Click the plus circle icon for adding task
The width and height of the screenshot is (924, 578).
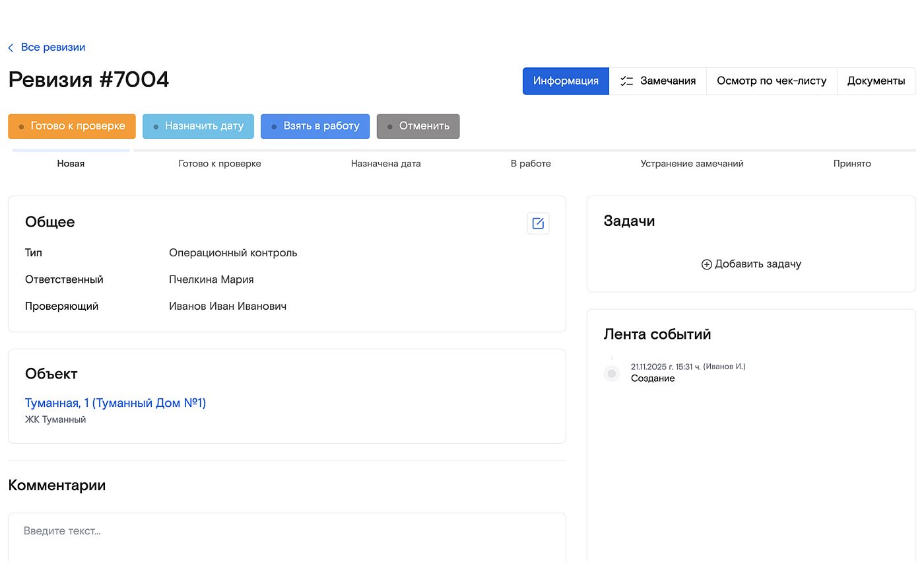pos(706,264)
